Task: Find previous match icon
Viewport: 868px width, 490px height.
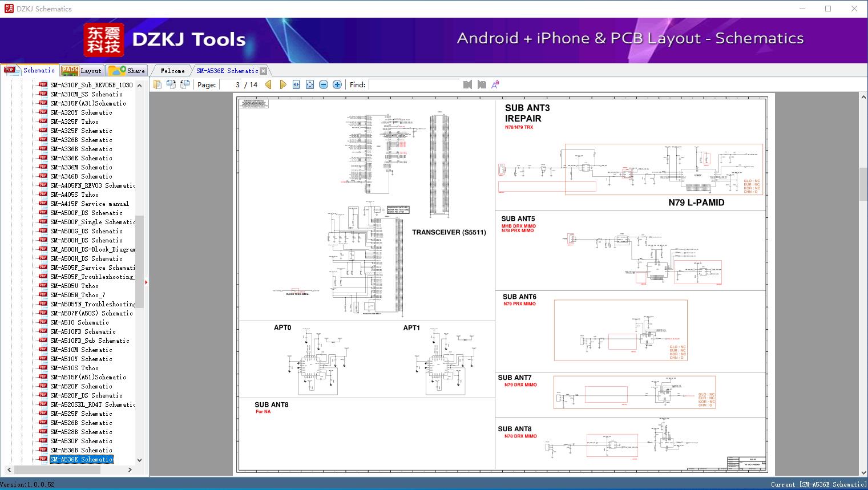Action: (x=468, y=84)
